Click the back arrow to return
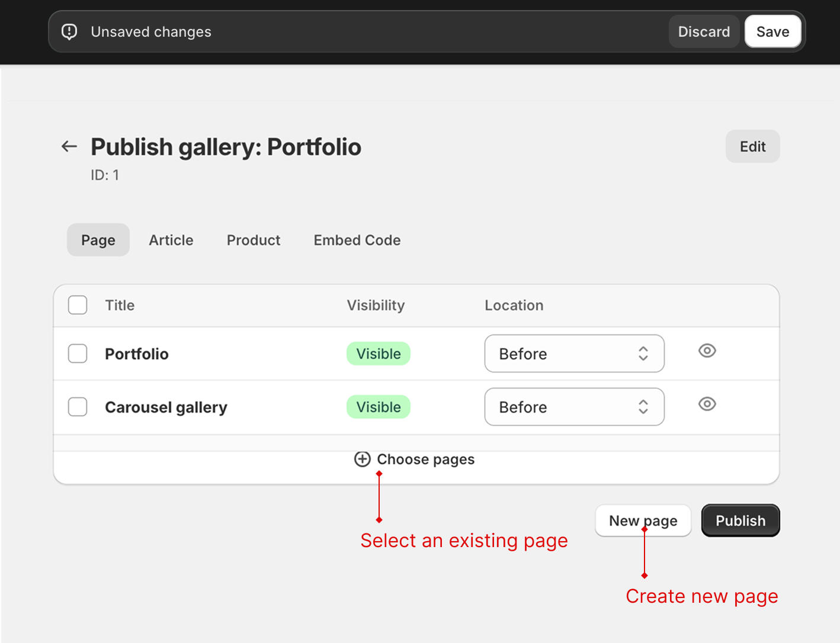The width and height of the screenshot is (840, 643). click(x=69, y=146)
